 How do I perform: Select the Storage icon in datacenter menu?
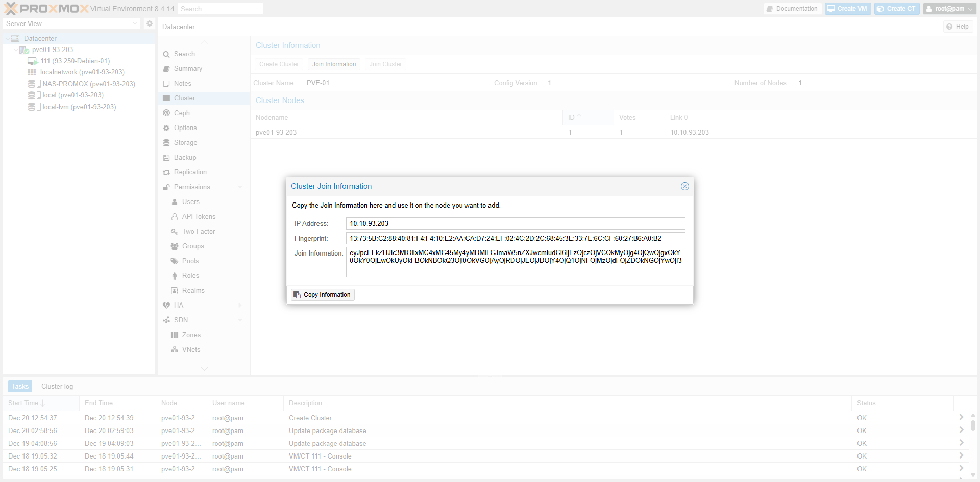pos(166,143)
